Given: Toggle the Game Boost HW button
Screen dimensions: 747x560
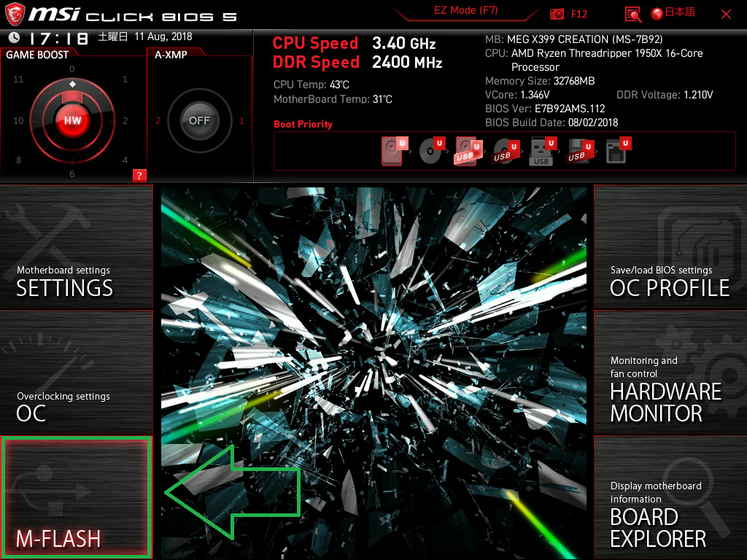Looking at the screenshot, I should point(72,120).
